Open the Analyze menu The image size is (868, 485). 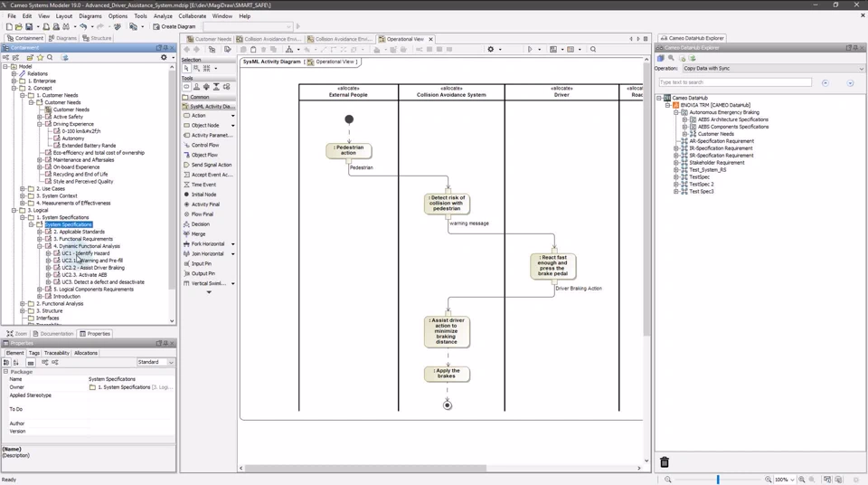[x=163, y=16]
